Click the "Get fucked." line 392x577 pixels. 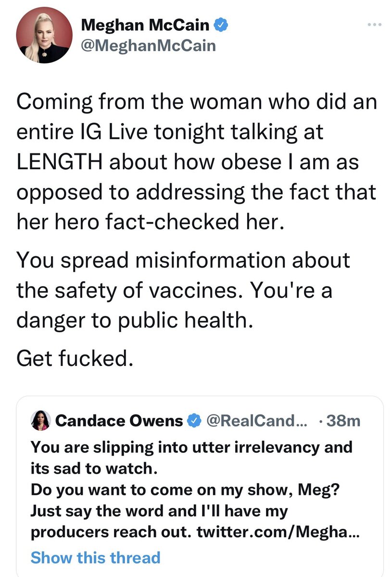74,358
